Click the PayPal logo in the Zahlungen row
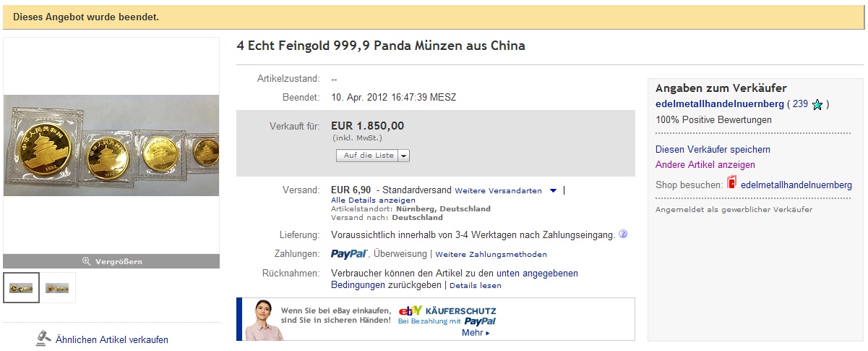 [350, 254]
